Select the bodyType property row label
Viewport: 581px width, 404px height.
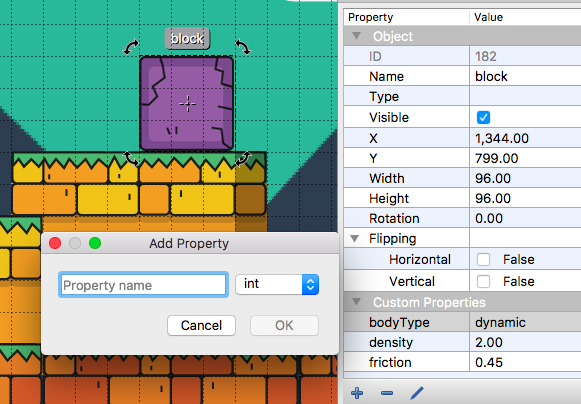click(x=399, y=322)
